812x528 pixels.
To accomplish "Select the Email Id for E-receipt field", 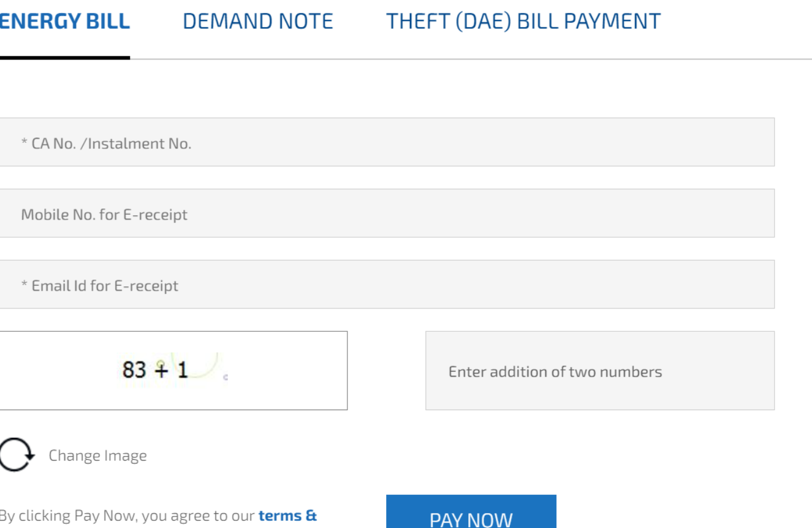I will click(386, 285).
